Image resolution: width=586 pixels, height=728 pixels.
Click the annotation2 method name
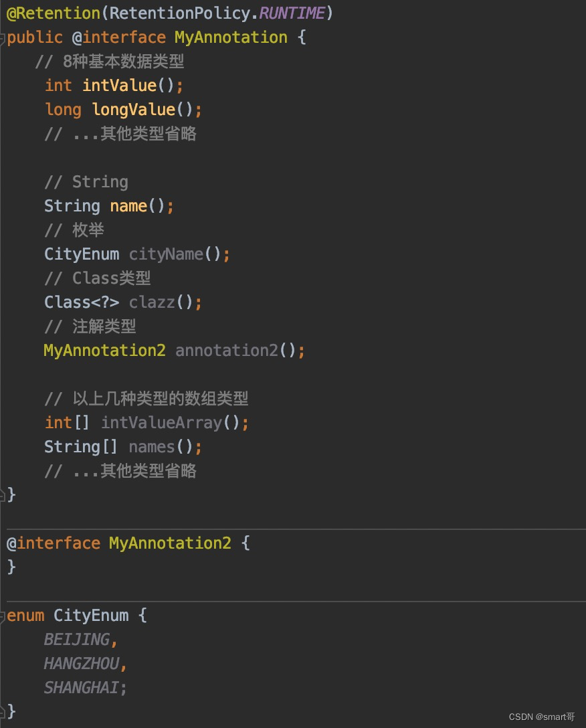(x=227, y=350)
